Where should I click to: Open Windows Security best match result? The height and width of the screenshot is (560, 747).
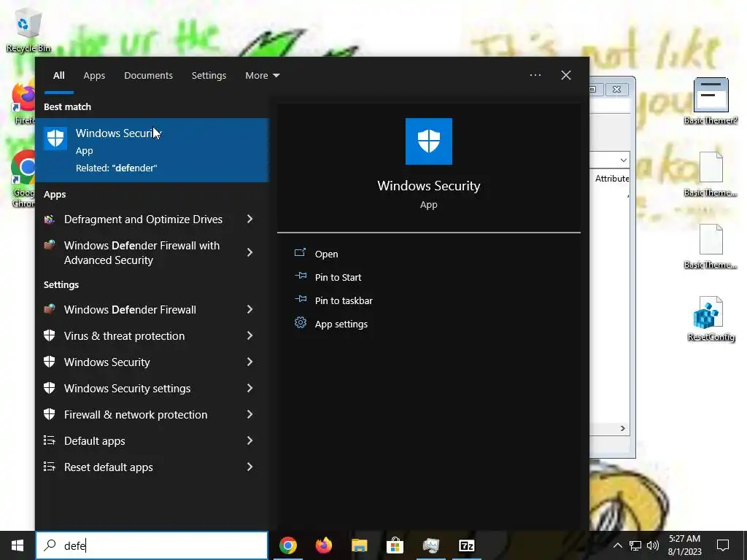pos(152,150)
